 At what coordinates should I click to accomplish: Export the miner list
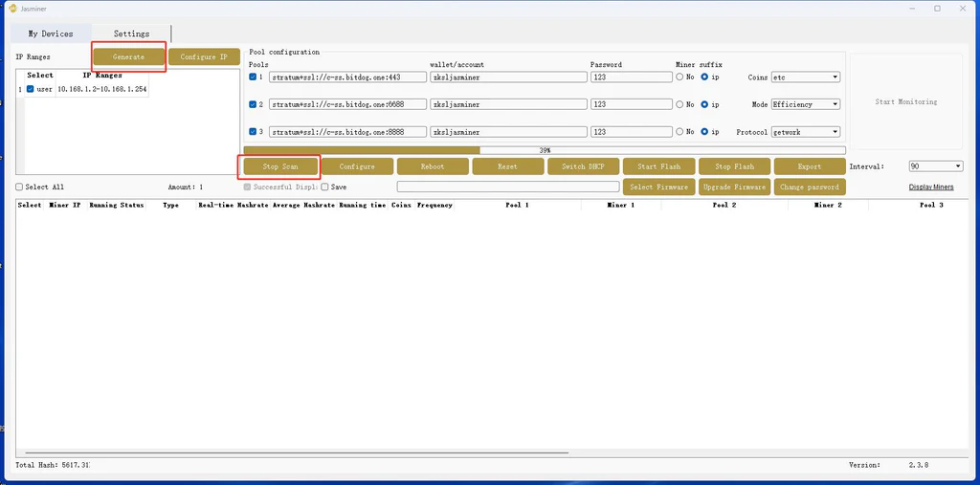tap(810, 166)
